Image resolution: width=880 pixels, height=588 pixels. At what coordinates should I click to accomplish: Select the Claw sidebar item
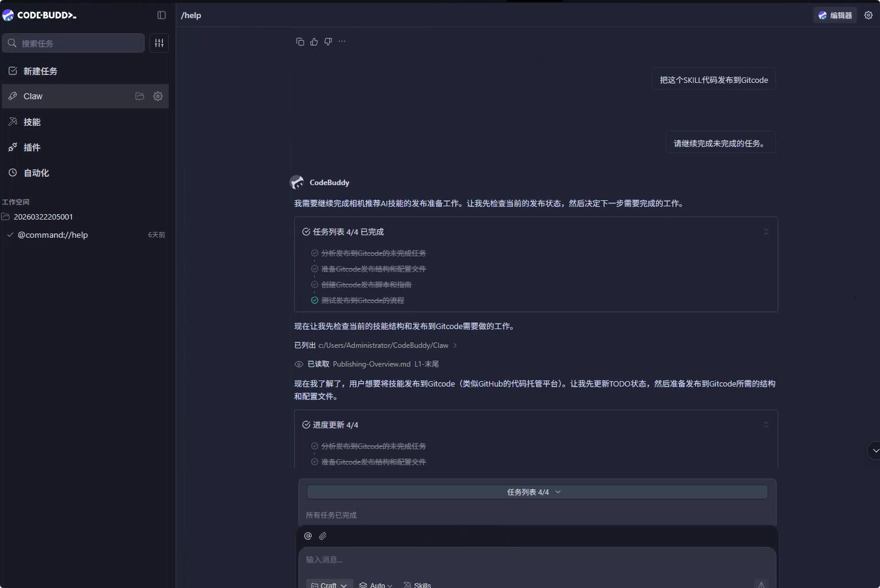click(x=85, y=96)
